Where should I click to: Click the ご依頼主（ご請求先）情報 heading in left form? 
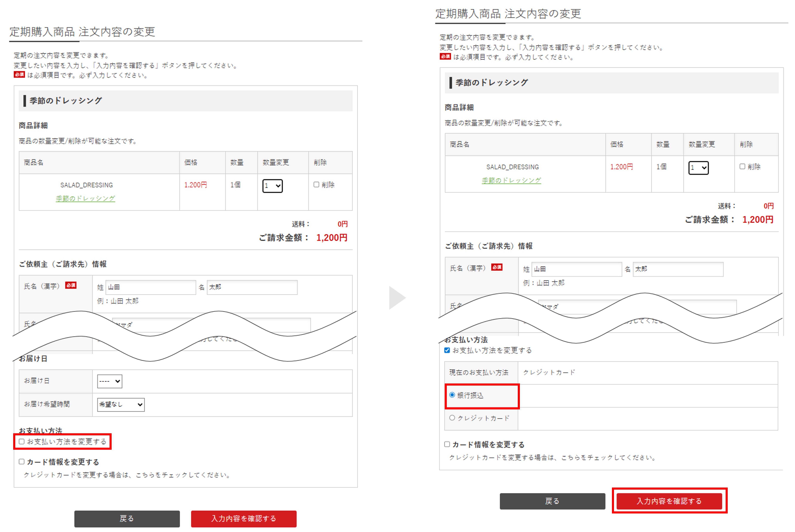point(62,264)
